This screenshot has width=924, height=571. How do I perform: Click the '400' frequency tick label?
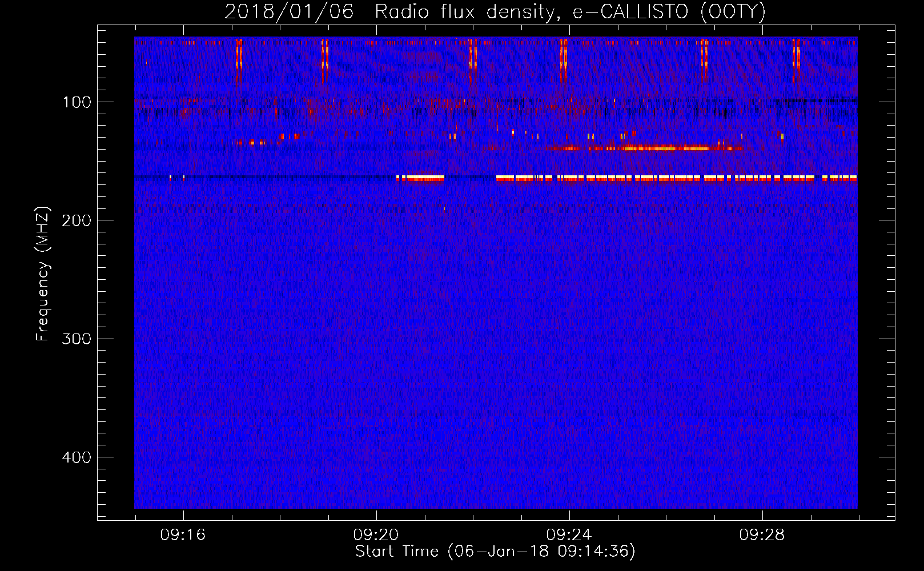point(77,458)
